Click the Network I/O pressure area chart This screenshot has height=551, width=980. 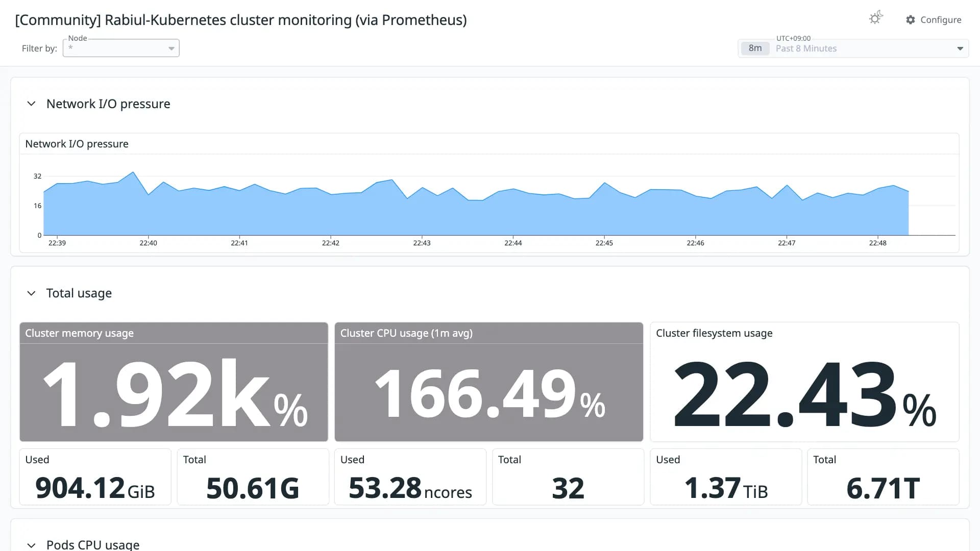coord(489,203)
